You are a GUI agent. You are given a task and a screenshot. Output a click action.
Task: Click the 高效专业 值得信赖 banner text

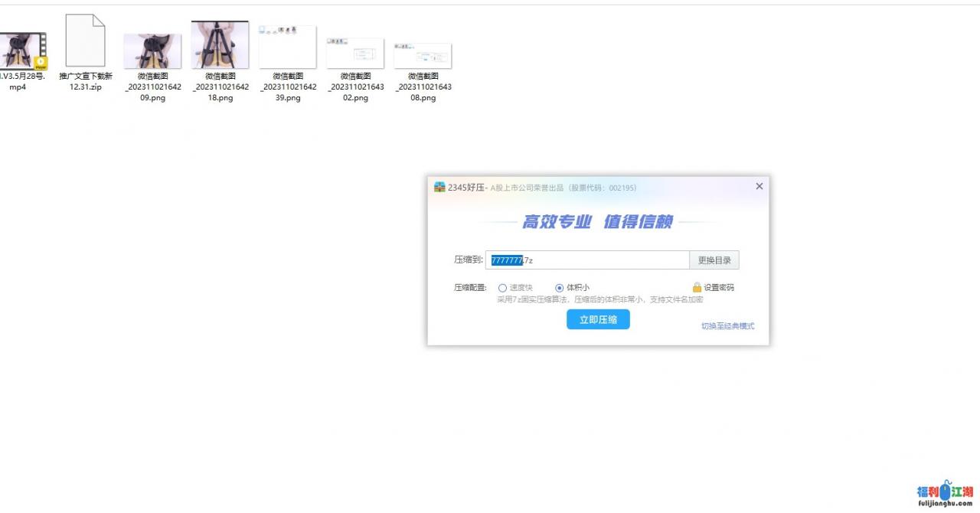[x=597, y=222]
